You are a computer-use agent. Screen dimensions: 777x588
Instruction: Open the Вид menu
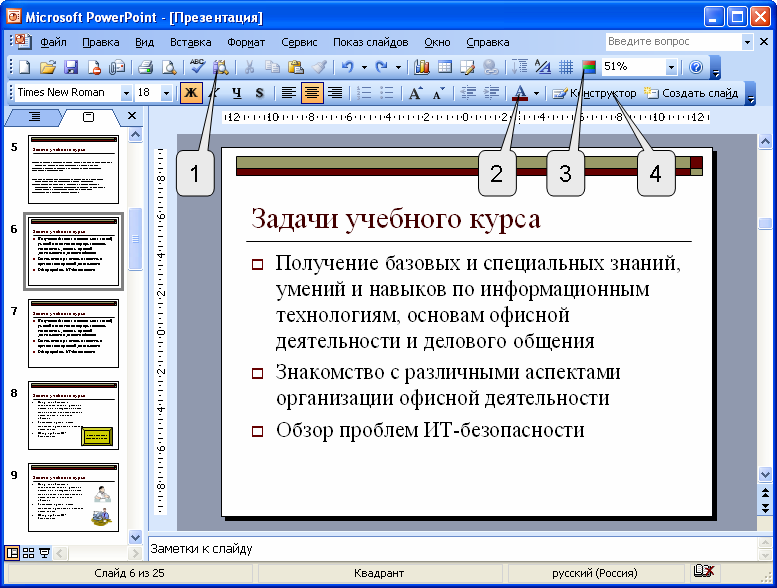[144, 42]
